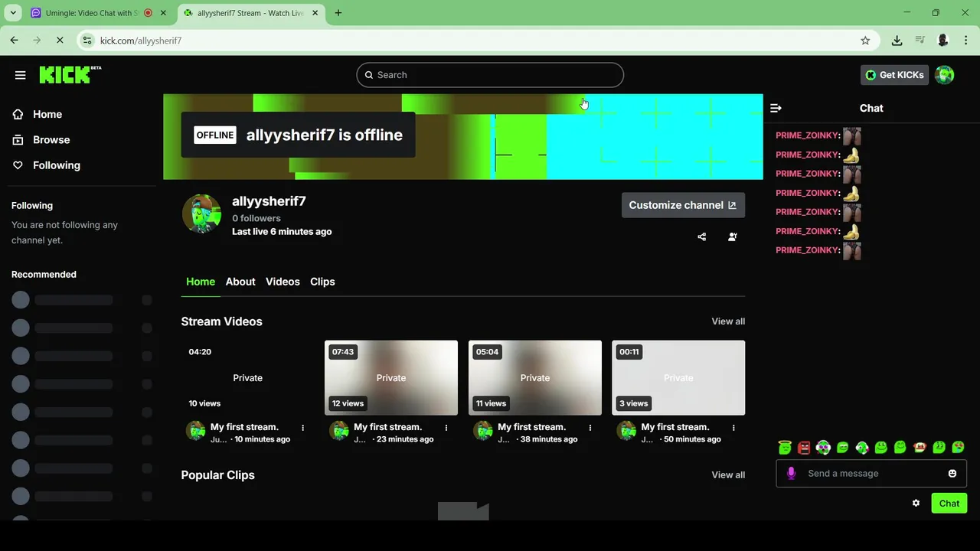This screenshot has height=551, width=980.
Task: Open Chrome three-dot menu
Action: tap(966, 41)
